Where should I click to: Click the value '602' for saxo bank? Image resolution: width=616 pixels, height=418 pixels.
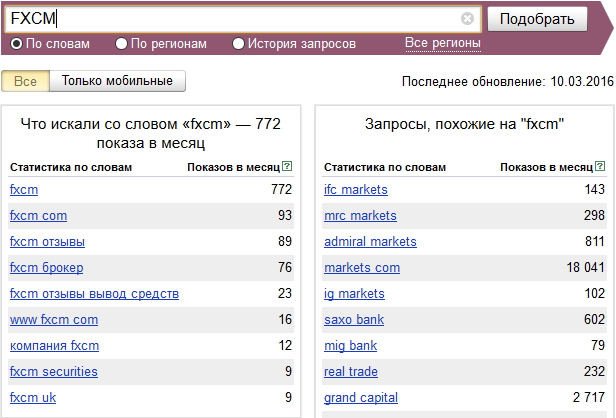tap(594, 320)
